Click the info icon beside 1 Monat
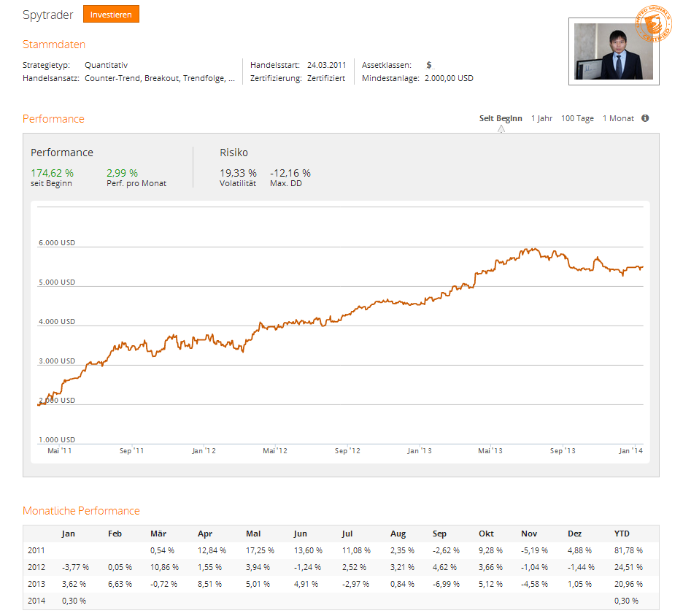This screenshot has width=683, height=616. pos(645,118)
